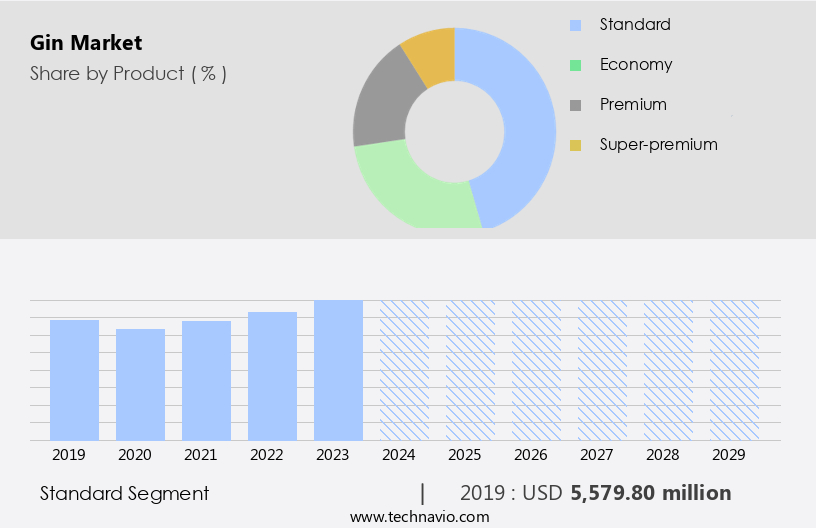The image size is (816, 528).
Task: Select the Super-premium legend label
Action: (x=658, y=144)
